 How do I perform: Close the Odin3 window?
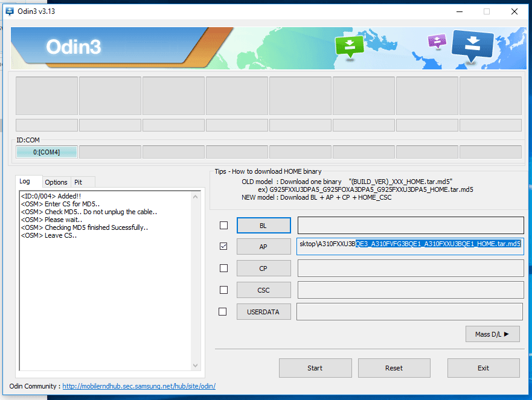[x=514, y=11]
